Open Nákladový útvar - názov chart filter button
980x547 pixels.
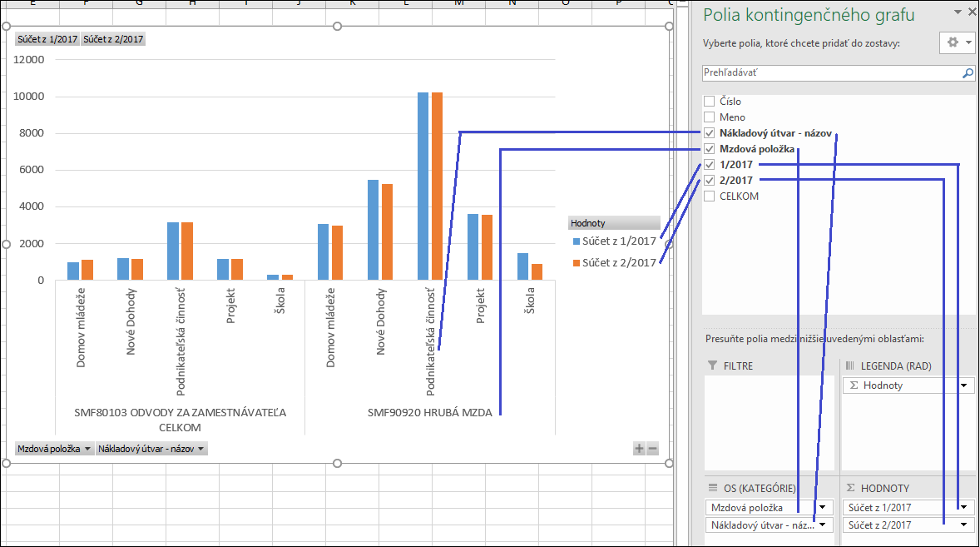tap(151, 449)
